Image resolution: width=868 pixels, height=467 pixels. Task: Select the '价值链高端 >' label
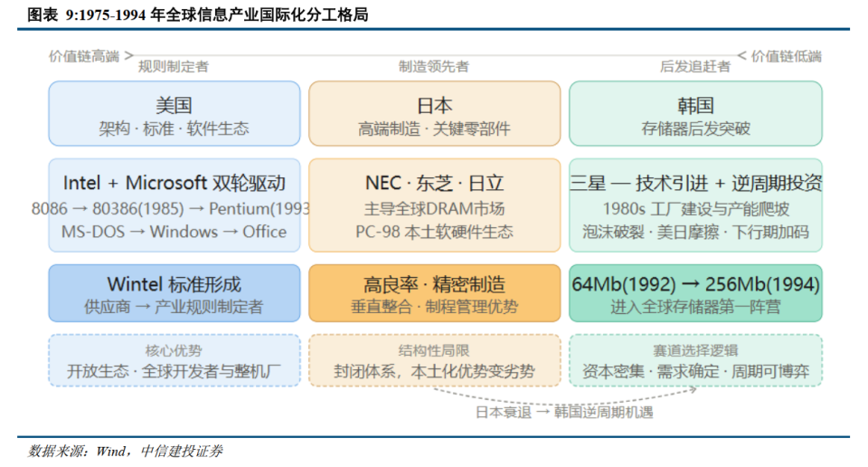coord(91,56)
